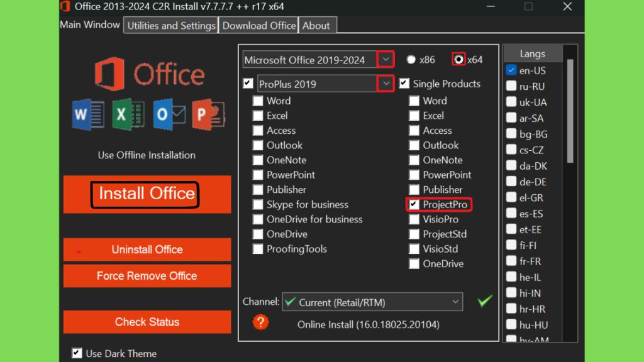Check Outlook under ProPlus 2019
Viewport: 644px width, 362px height.
(x=258, y=145)
